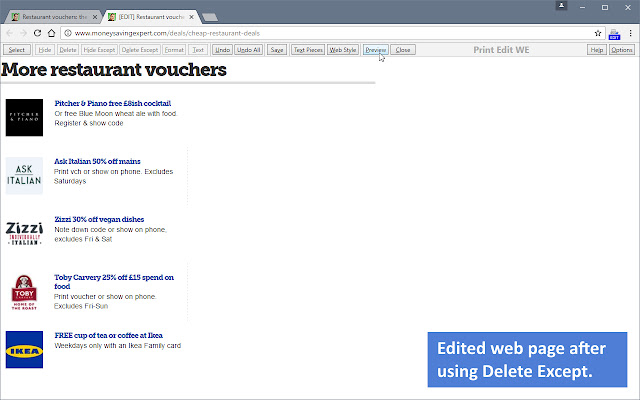Open the Chrome menu icon
This screenshot has width=640, height=400.
pos(629,33)
